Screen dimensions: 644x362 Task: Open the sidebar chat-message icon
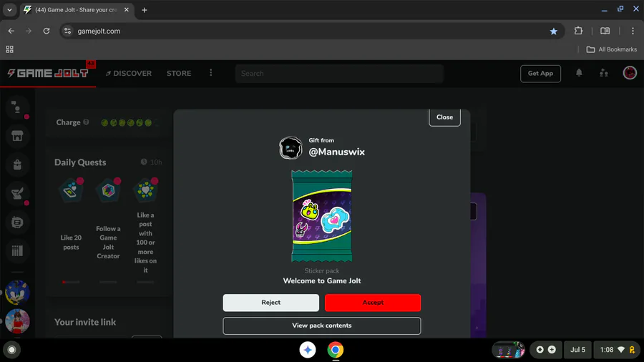[17, 222]
